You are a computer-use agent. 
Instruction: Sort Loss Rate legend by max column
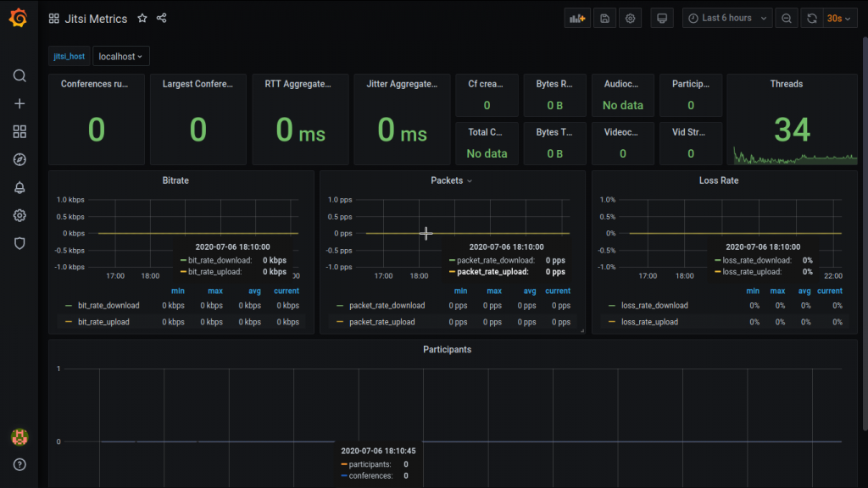point(778,291)
